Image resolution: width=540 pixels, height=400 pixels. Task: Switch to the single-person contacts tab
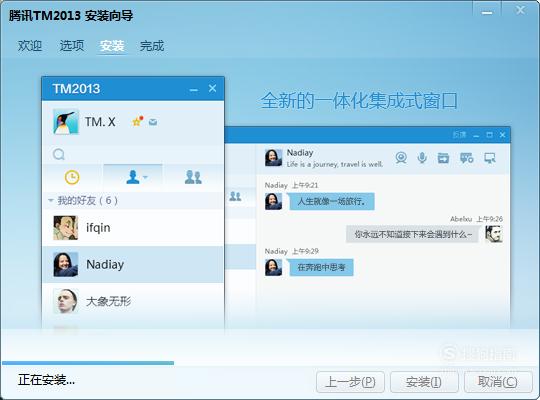(133, 177)
